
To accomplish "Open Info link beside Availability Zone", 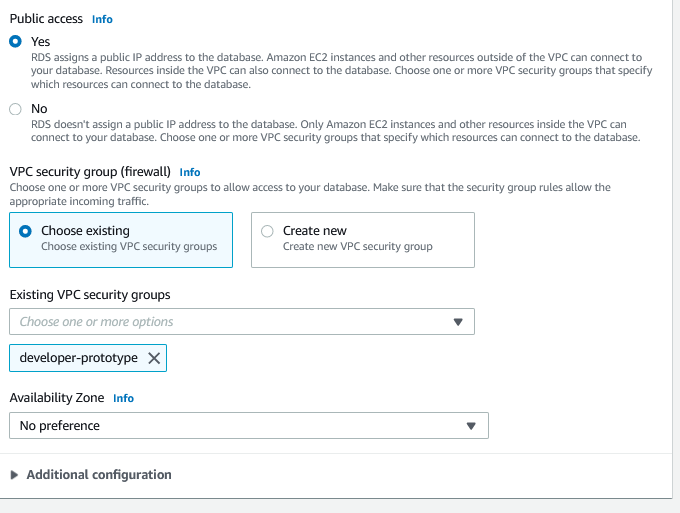I will click(x=124, y=398).
